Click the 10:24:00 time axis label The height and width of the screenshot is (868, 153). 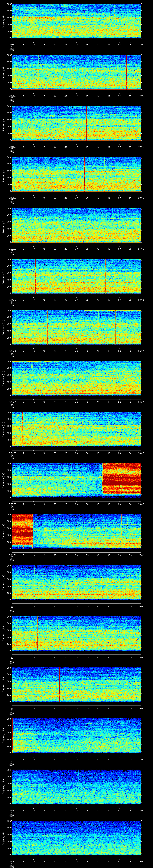point(12,453)
